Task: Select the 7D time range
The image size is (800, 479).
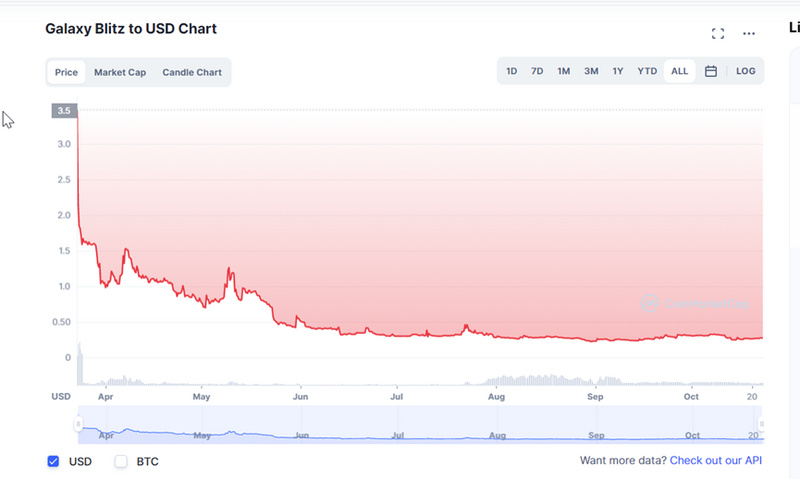Action: click(x=537, y=71)
